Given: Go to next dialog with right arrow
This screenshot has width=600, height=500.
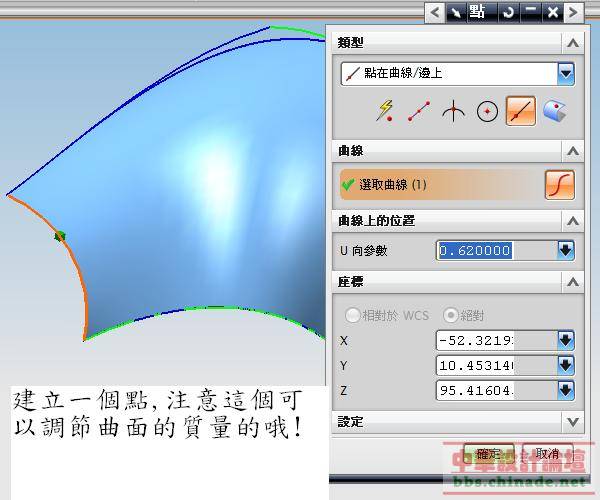Looking at the screenshot, I should click(573, 13).
